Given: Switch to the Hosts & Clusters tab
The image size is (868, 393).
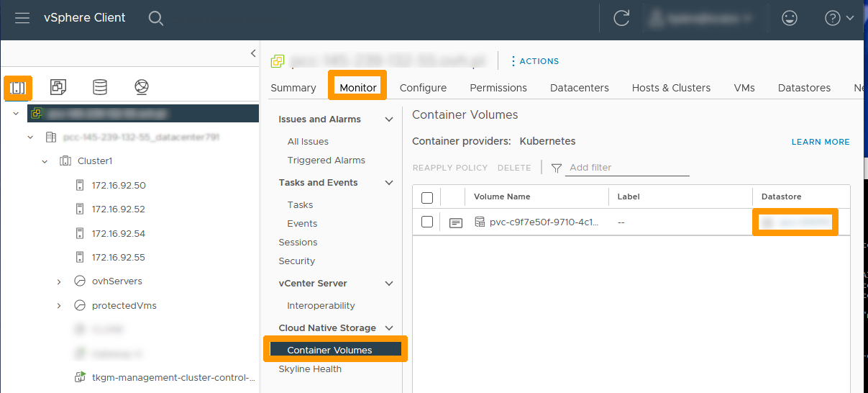Looking at the screenshot, I should pyautogui.click(x=671, y=88).
